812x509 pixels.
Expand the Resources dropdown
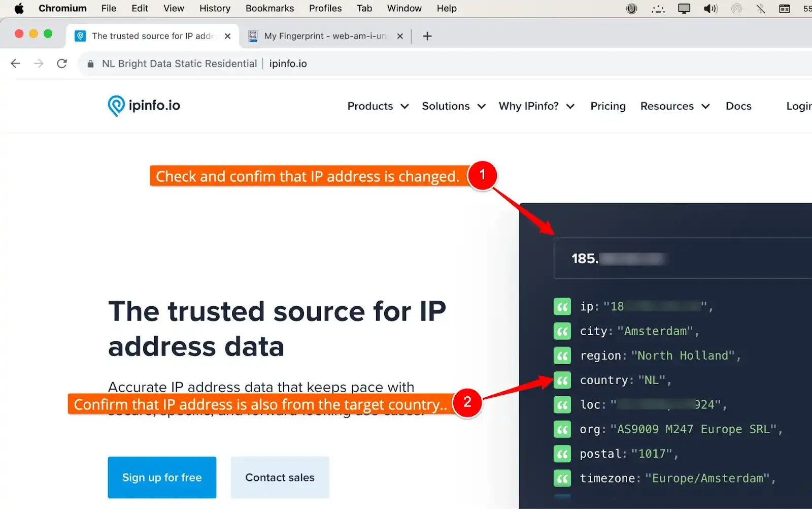coord(675,106)
